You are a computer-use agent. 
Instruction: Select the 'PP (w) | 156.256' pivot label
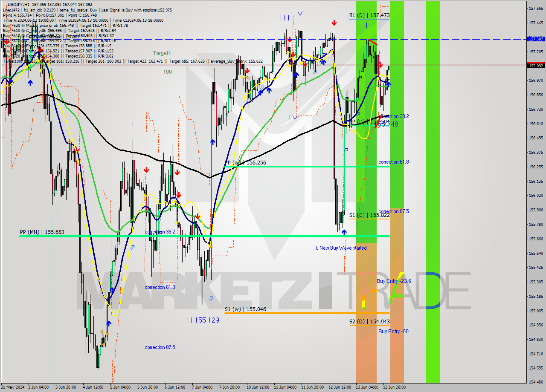pos(245,163)
